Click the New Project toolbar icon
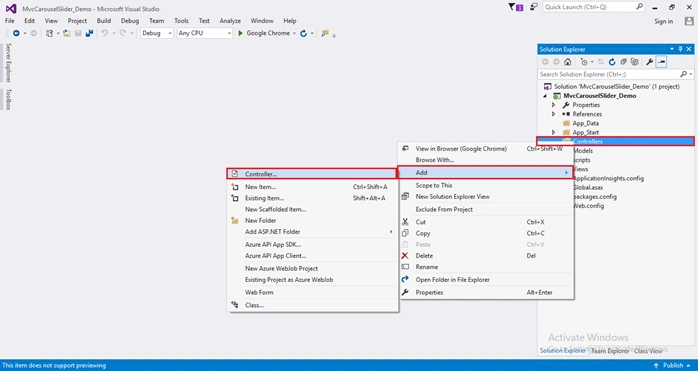 click(x=49, y=33)
